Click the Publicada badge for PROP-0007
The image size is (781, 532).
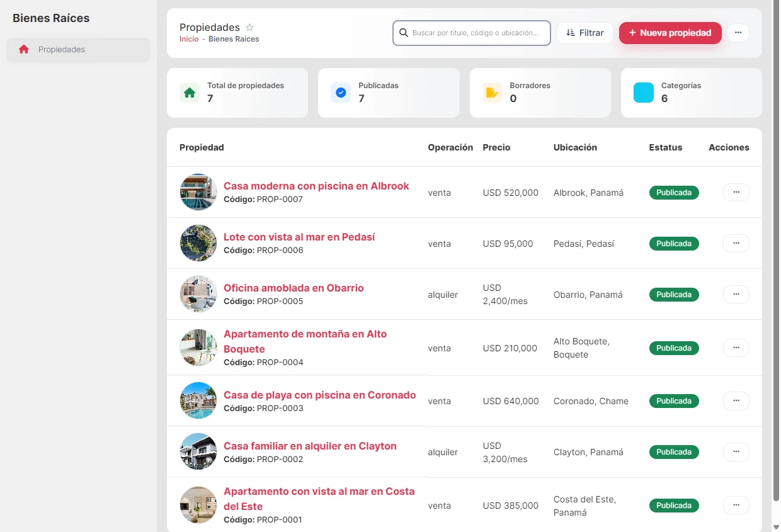[x=674, y=193]
